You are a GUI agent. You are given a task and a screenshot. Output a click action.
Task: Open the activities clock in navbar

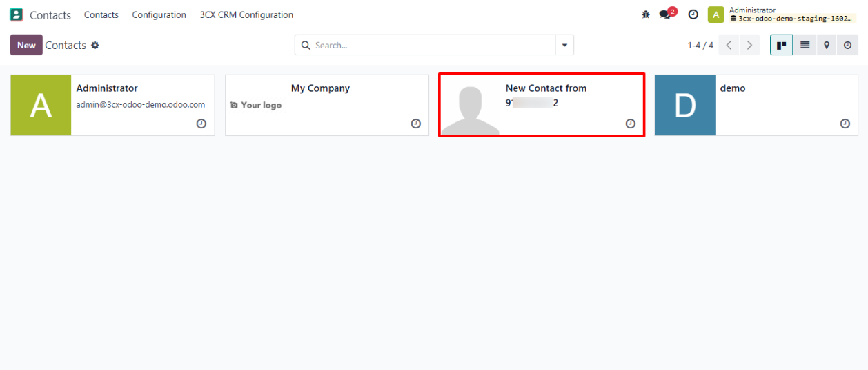[x=693, y=14]
